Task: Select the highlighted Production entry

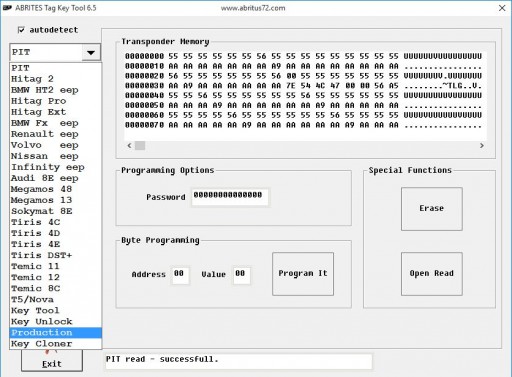Action: (55, 332)
